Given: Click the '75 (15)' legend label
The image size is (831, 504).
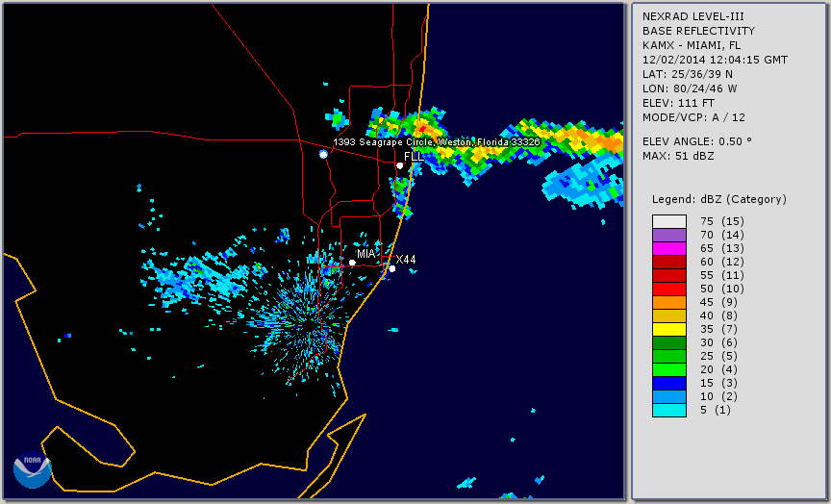Looking at the screenshot, I should 721,221.
